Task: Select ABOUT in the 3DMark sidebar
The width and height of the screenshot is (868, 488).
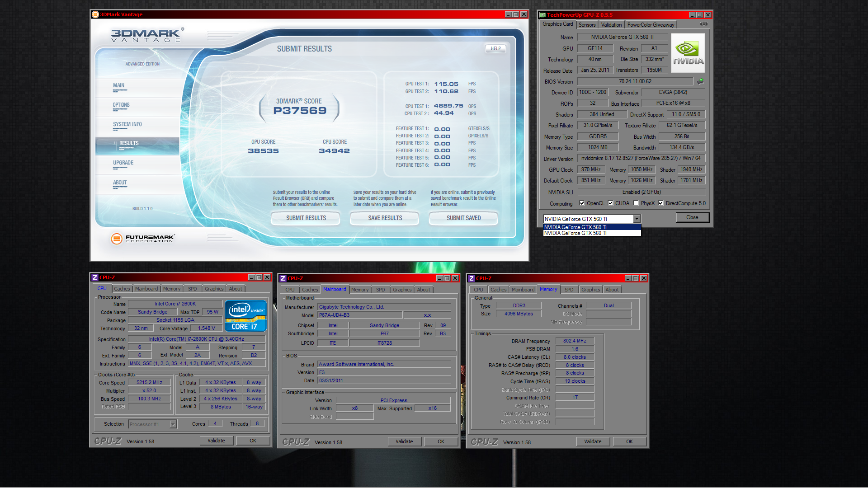Action: click(x=137, y=184)
